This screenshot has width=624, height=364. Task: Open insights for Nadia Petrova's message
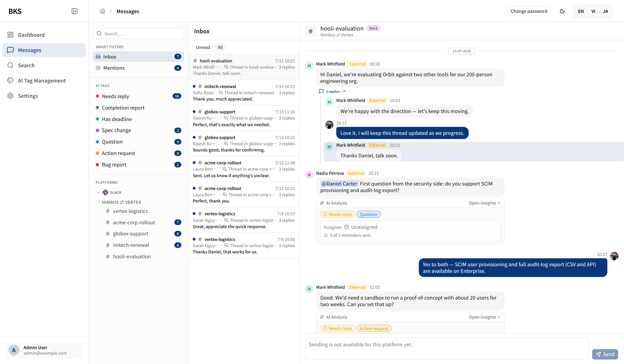(x=484, y=203)
